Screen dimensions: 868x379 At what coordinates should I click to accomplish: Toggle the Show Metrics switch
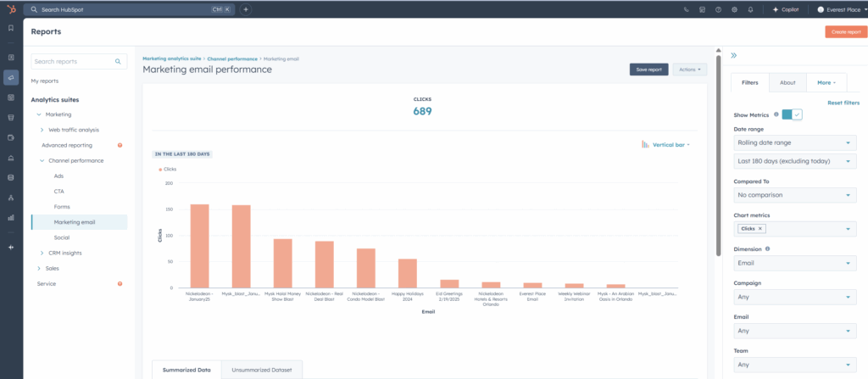click(x=792, y=114)
